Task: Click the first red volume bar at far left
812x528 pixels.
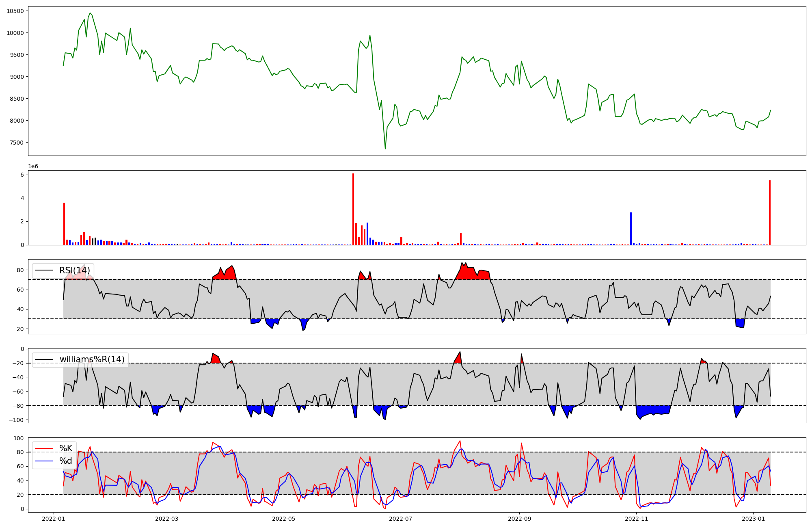Action: tap(64, 223)
